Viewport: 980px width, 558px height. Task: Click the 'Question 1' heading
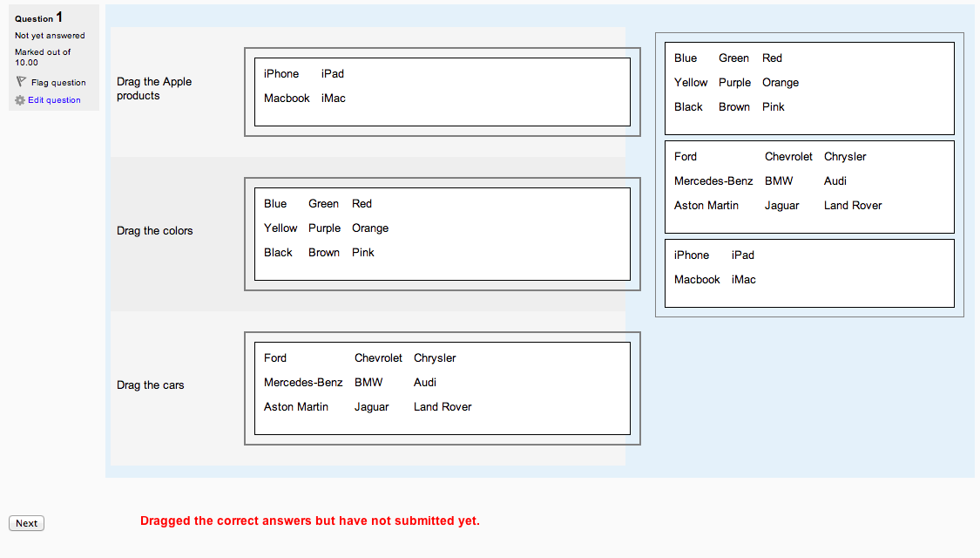pos(38,17)
